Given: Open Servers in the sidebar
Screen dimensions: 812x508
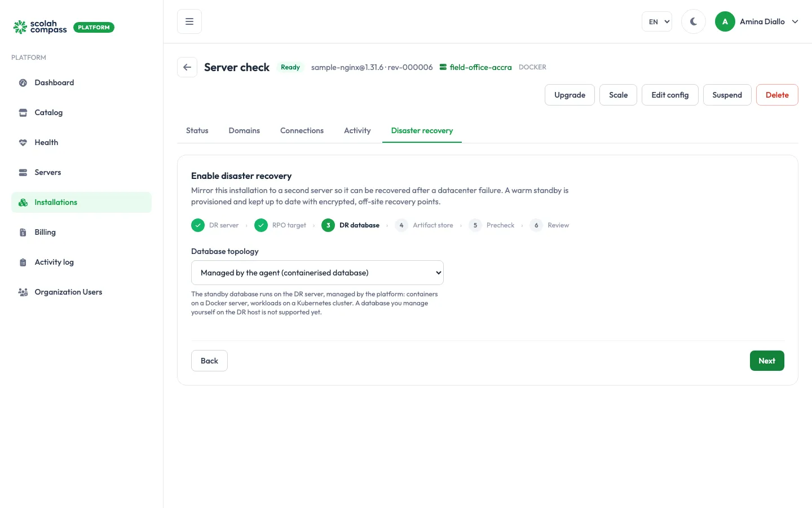Looking at the screenshot, I should click(x=81, y=173).
